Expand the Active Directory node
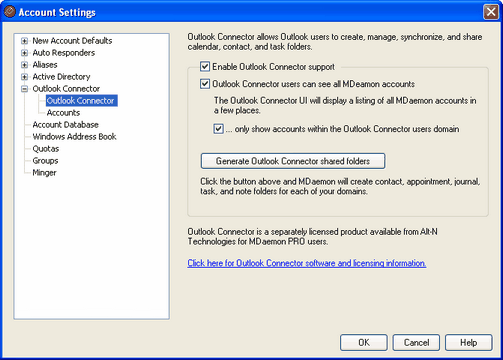Image resolution: width=503 pixels, height=360 pixels. point(24,77)
